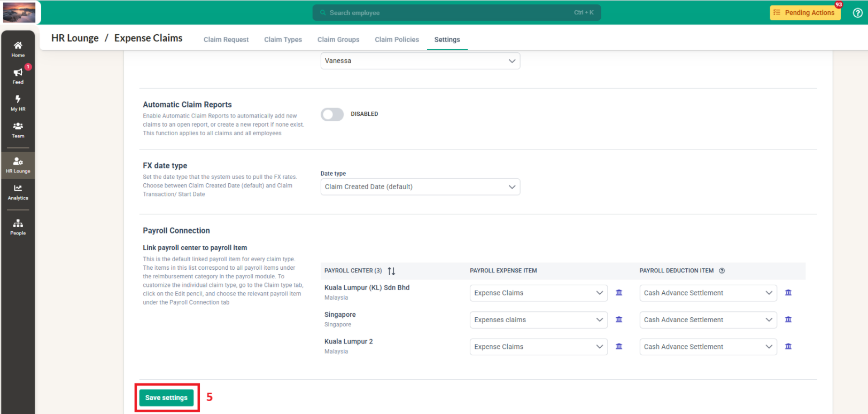The width and height of the screenshot is (868, 414).
Task: Open People org chart icon
Action: [18, 223]
